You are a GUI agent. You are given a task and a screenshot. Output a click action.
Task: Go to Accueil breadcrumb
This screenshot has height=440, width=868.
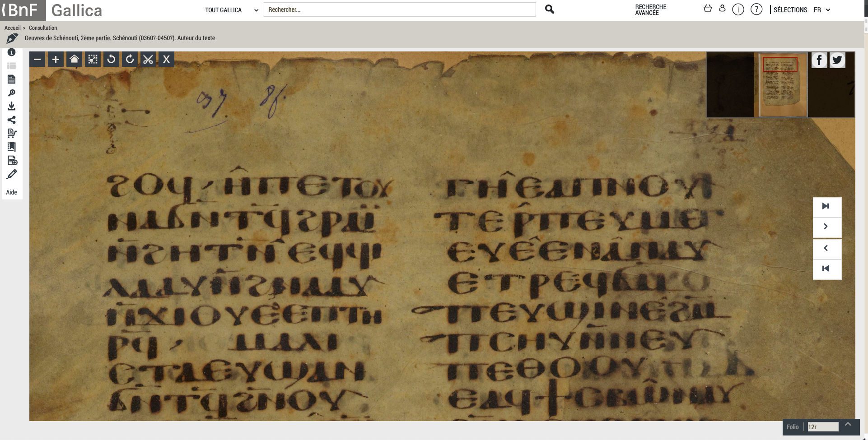click(x=13, y=28)
